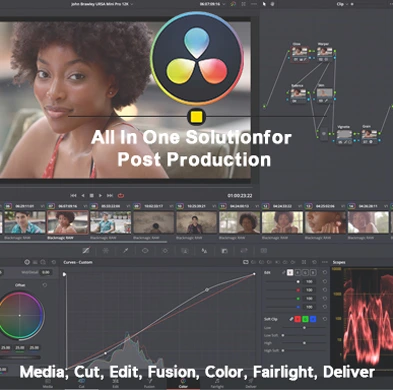Switch to the Fairlight page tab
393x390 pixels.
217,384
